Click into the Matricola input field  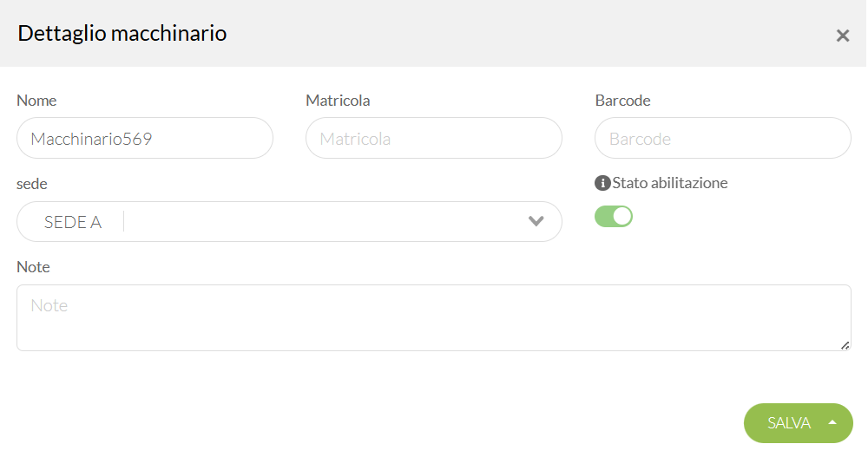pos(434,139)
